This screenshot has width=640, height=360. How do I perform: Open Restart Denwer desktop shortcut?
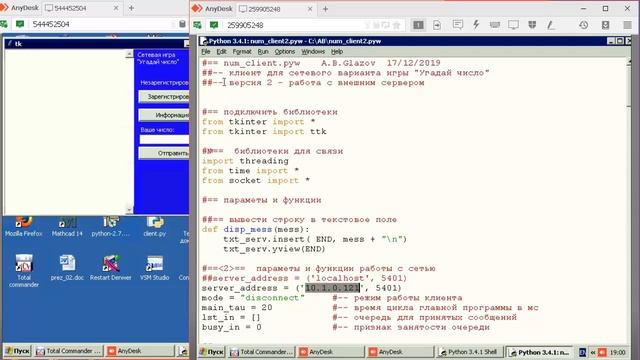click(111, 268)
